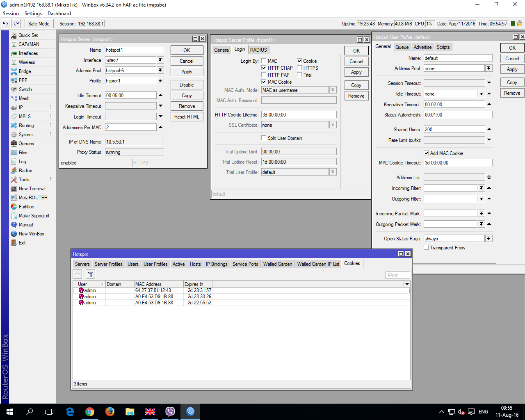Open the Walled Garden tab in Hotspot
The image size is (525, 420).
[x=278, y=264]
